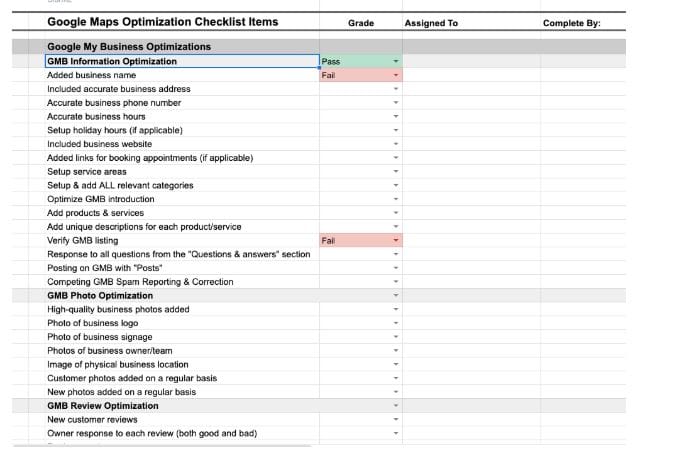The image size is (674, 472).
Task: Open Grade dropdown for Photos of business owner/team
Action: click(x=396, y=350)
